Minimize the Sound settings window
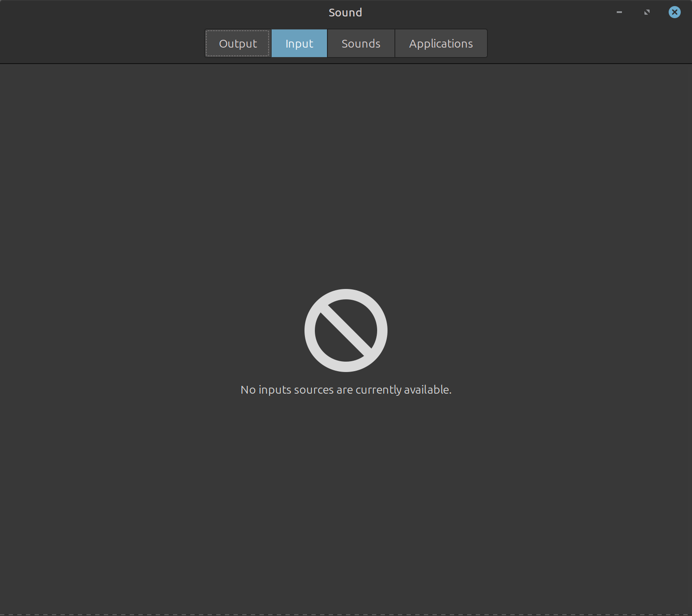The height and width of the screenshot is (616, 692). coord(619,12)
